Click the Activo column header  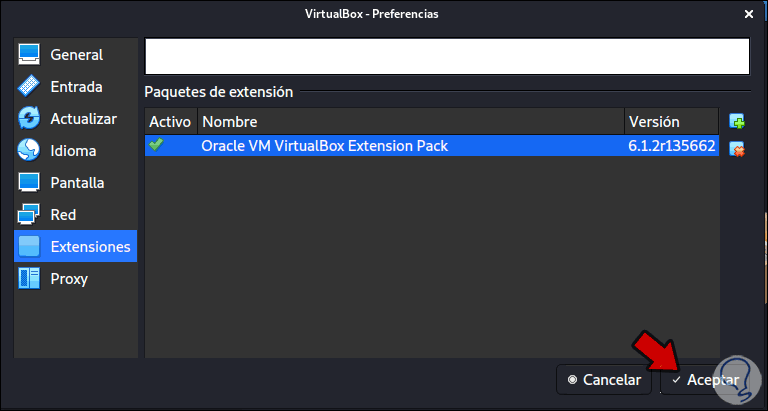tap(170, 121)
